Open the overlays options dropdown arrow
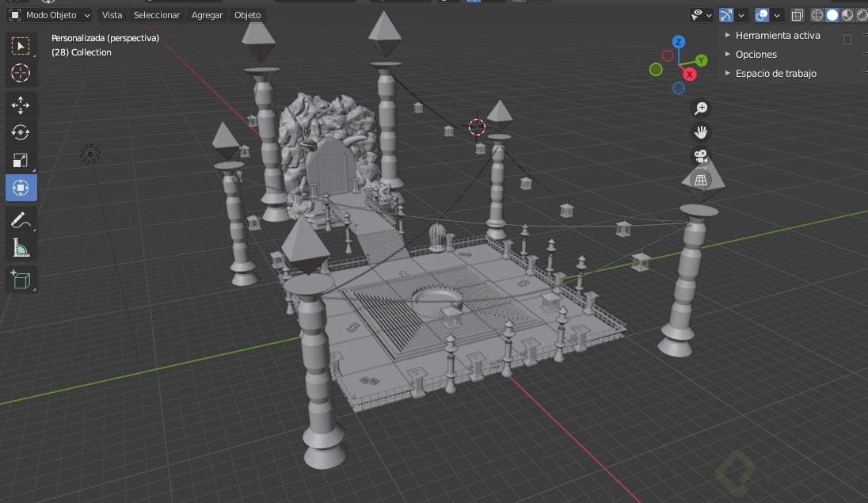The image size is (868, 503). point(777,15)
